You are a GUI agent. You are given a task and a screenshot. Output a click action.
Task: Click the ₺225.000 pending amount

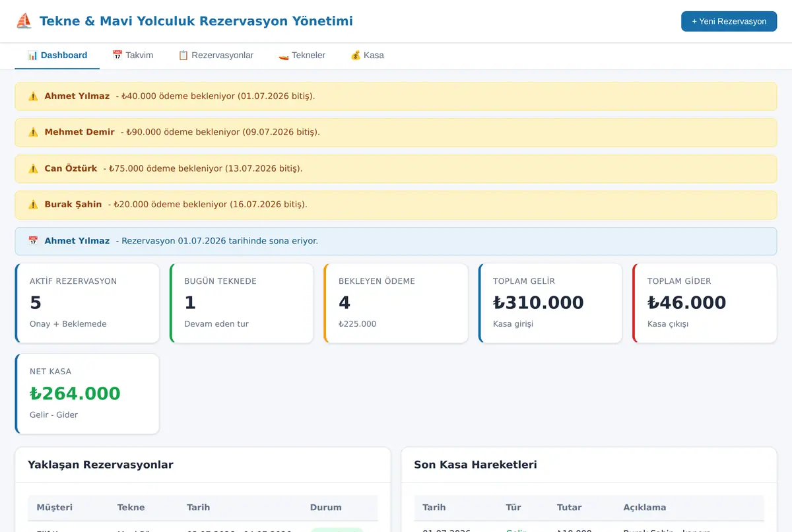point(357,324)
